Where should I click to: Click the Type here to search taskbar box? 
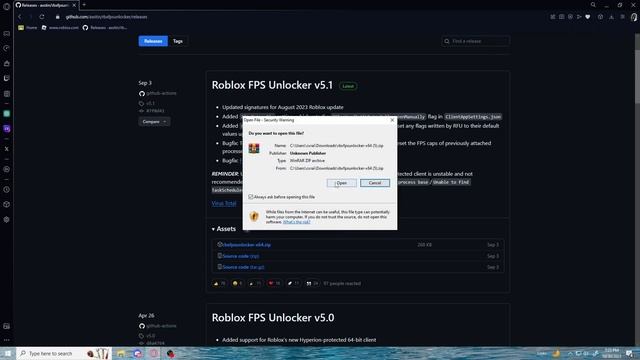pyautogui.click(x=64, y=353)
